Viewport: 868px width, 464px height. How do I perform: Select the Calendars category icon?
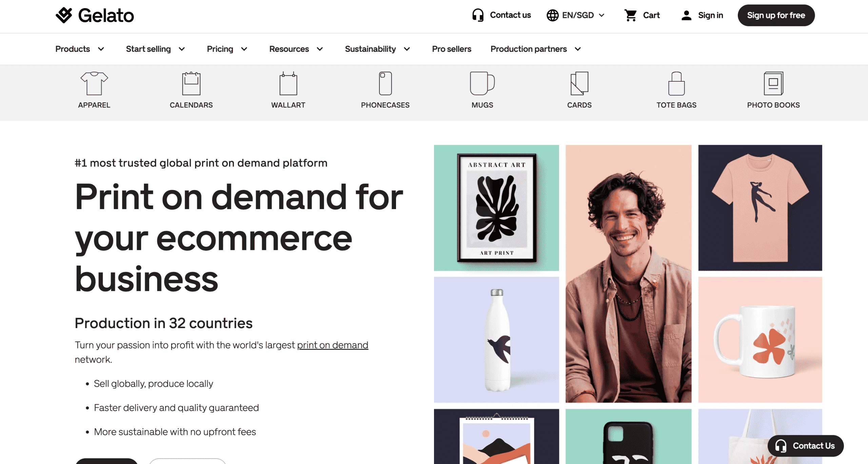[x=191, y=83]
